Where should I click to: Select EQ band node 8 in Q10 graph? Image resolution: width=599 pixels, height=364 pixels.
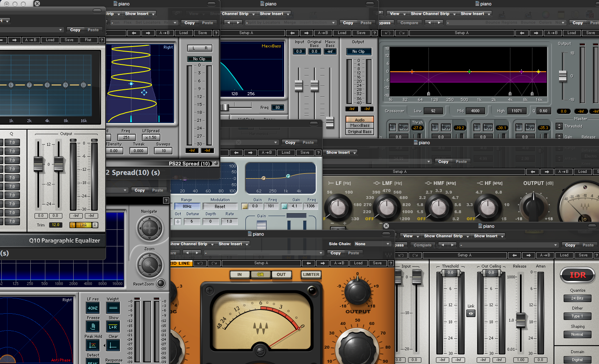point(47,85)
